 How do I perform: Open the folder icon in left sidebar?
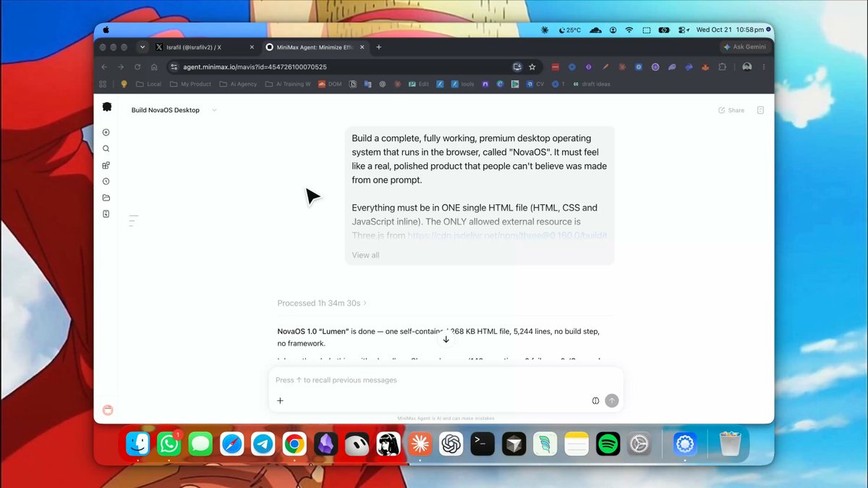[106, 198]
